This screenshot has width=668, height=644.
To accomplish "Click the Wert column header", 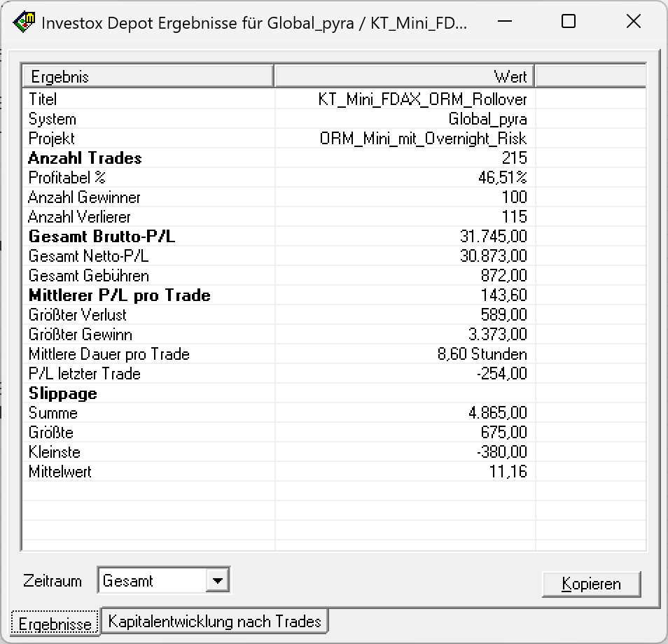I will coord(404,76).
